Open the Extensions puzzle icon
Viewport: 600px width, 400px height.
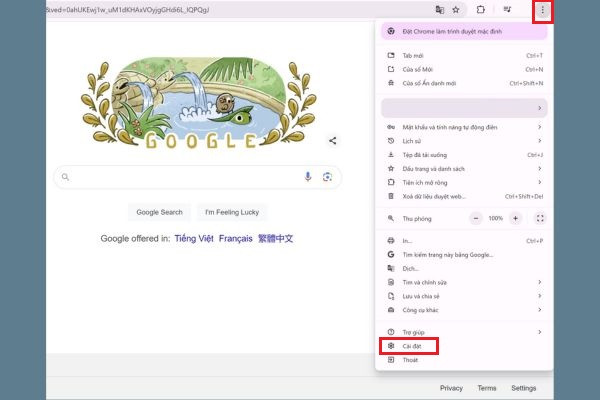pyautogui.click(x=481, y=10)
